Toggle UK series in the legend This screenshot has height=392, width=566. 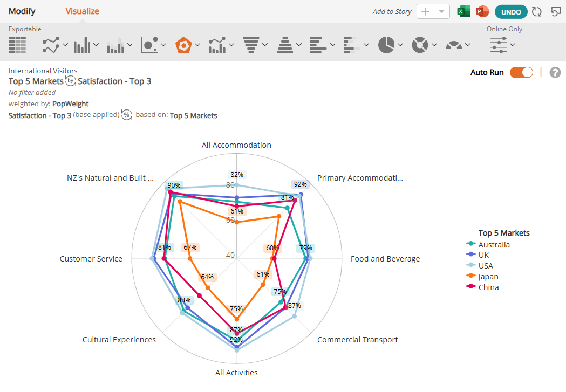(478, 255)
